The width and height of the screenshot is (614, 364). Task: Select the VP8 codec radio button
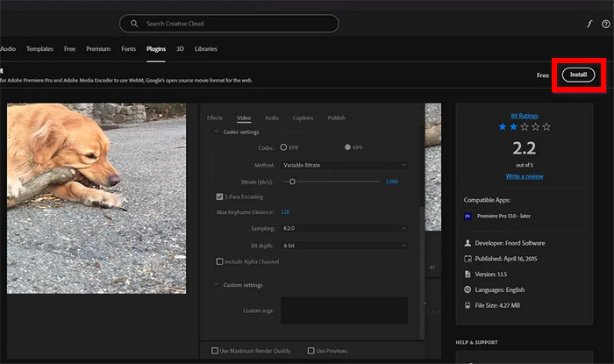pos(283,147)
